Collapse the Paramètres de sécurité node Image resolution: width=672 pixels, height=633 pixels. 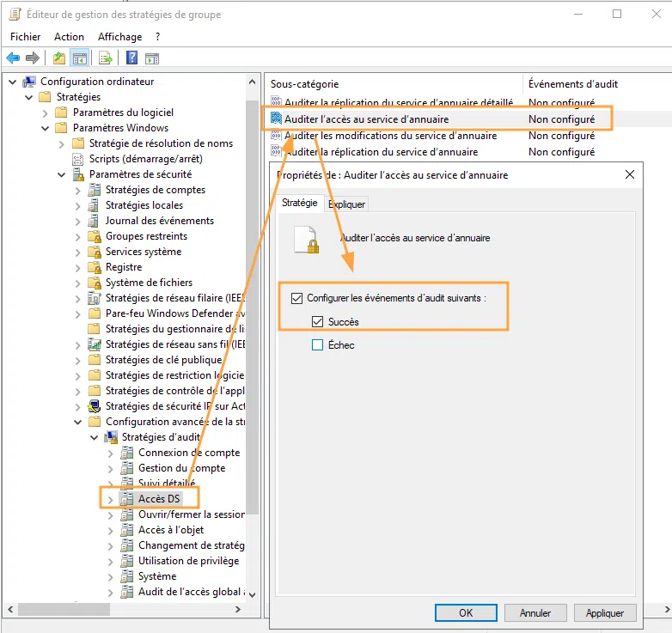point(61,174)
